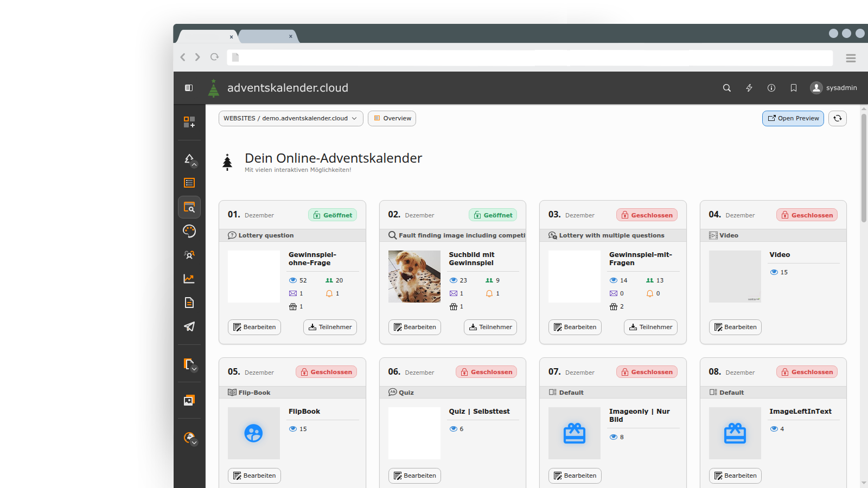Switch to the first browser tab
Viewport: 868px width, 488px height.
(206, 36)
